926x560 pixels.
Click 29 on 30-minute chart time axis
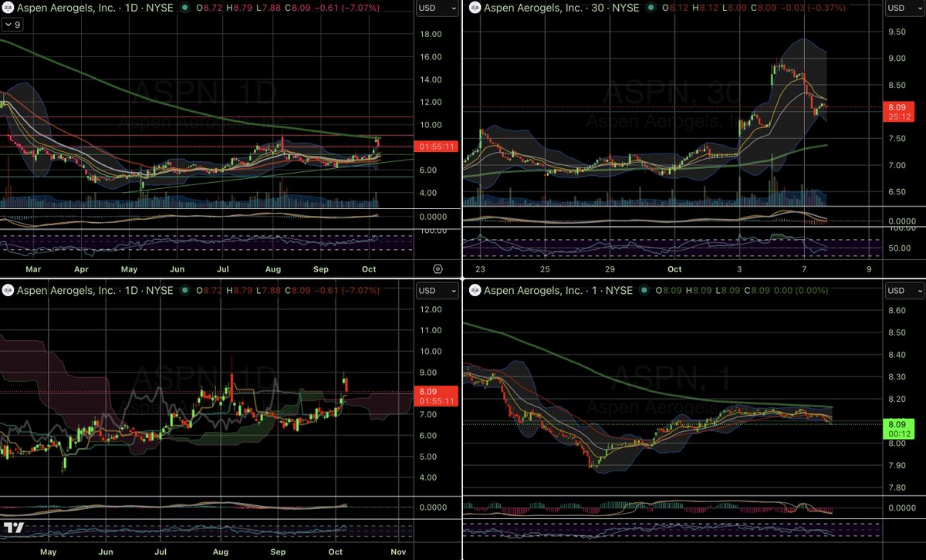610,270
